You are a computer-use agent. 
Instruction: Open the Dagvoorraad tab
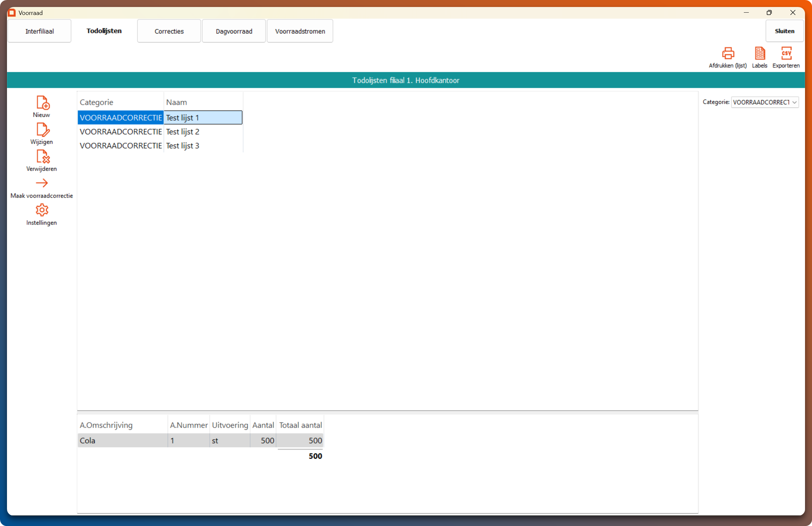click(234, 31)
